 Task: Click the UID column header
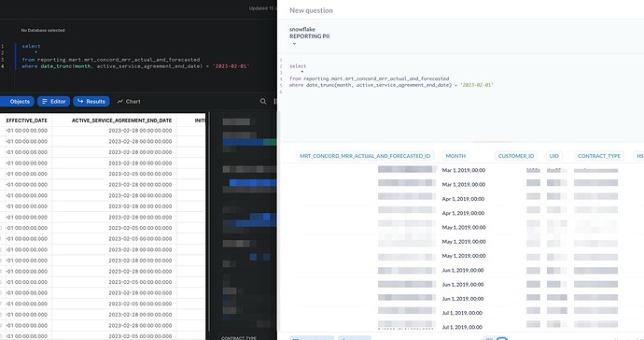554,156
